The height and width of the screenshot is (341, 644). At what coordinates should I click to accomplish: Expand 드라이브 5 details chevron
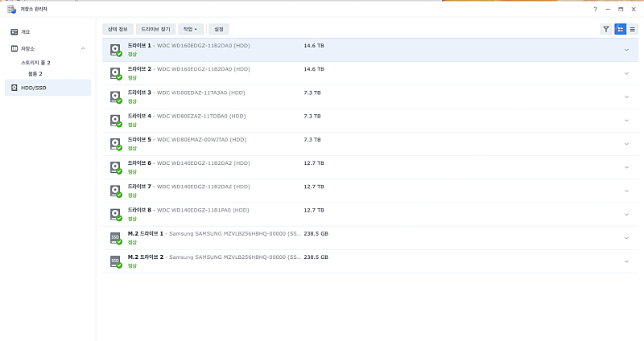pyautogui.click(x=626, y=144)
